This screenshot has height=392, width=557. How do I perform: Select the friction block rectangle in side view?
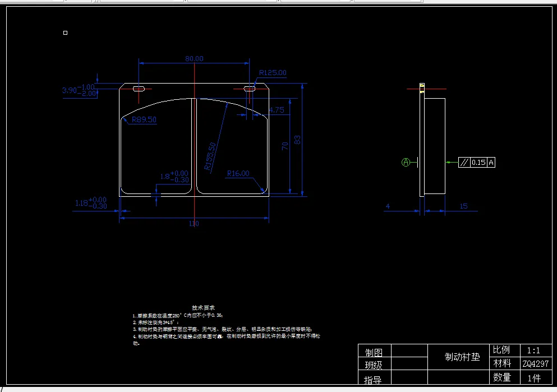[x=435, y=146]
